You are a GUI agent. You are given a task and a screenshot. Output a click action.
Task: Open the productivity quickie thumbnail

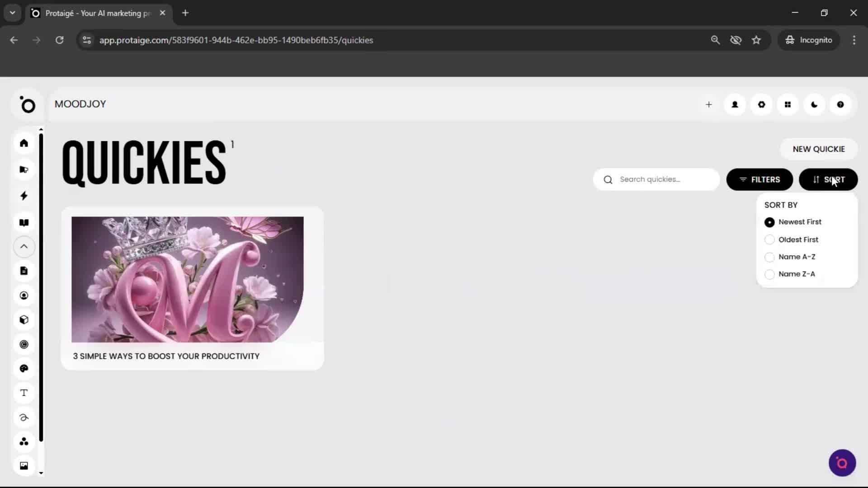(x=187, y=279)
